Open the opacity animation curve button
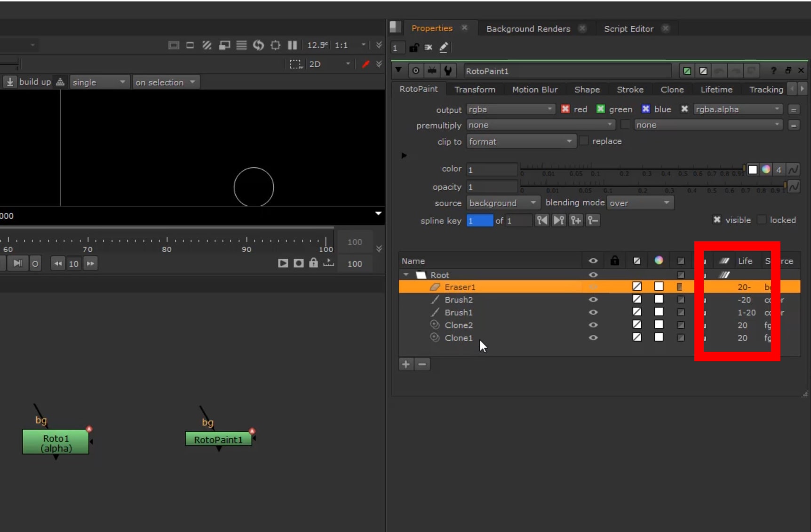This screenshot has height=532, width=811. [x=793, y=187]
